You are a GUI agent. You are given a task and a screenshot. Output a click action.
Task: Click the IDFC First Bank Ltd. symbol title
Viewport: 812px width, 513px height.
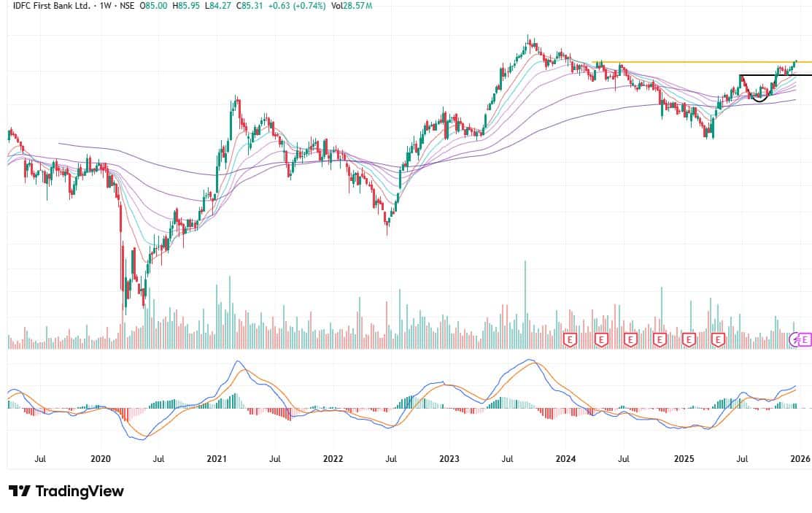pyautogui.click(x=51, y=6)
